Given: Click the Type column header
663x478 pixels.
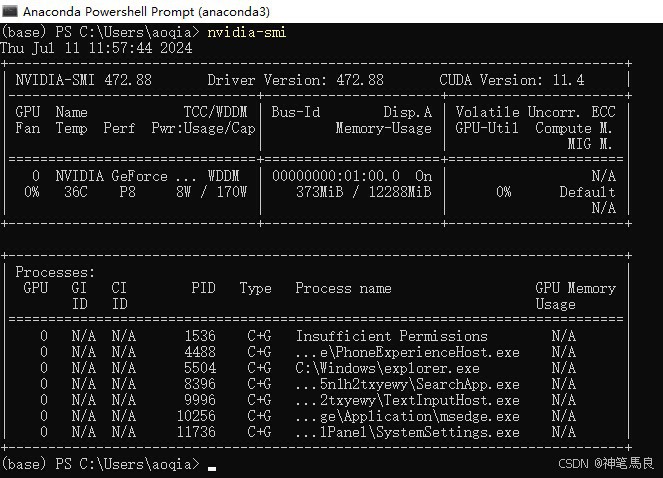Looking at the screenshot, I should click(255, 288).
